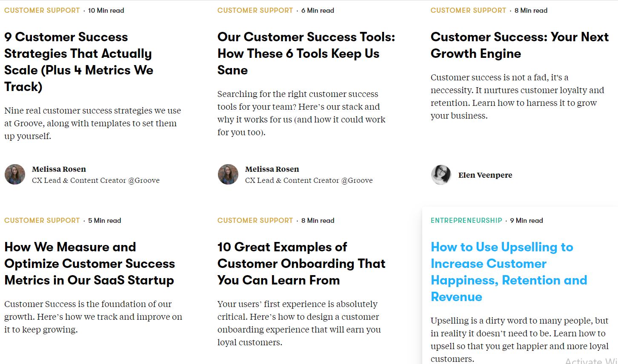Open "10 Great Examples of Customer Onboarding" article
The height and width of the screenshot is (364, 618).
point(301,264)
